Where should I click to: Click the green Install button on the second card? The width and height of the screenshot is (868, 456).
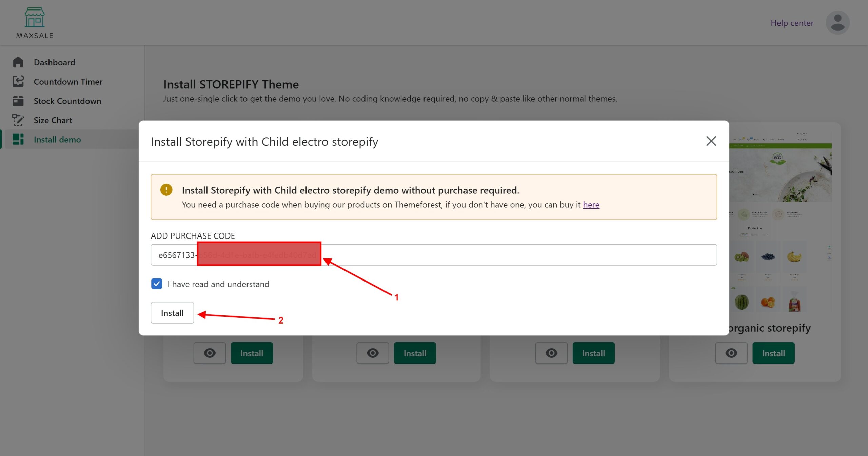tap(415, 353)
